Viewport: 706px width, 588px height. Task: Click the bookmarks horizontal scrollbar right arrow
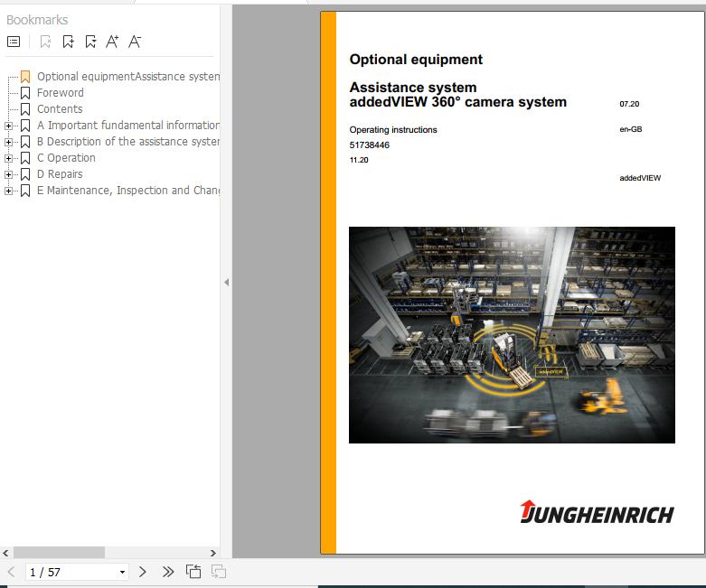point(213,553)
